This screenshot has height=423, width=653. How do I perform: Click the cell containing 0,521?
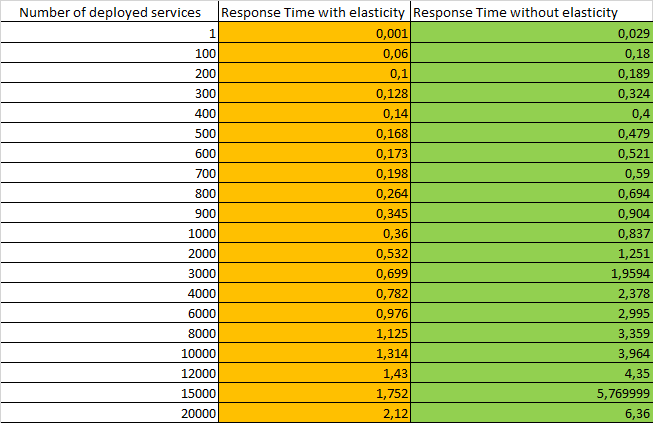click(532, 152)
